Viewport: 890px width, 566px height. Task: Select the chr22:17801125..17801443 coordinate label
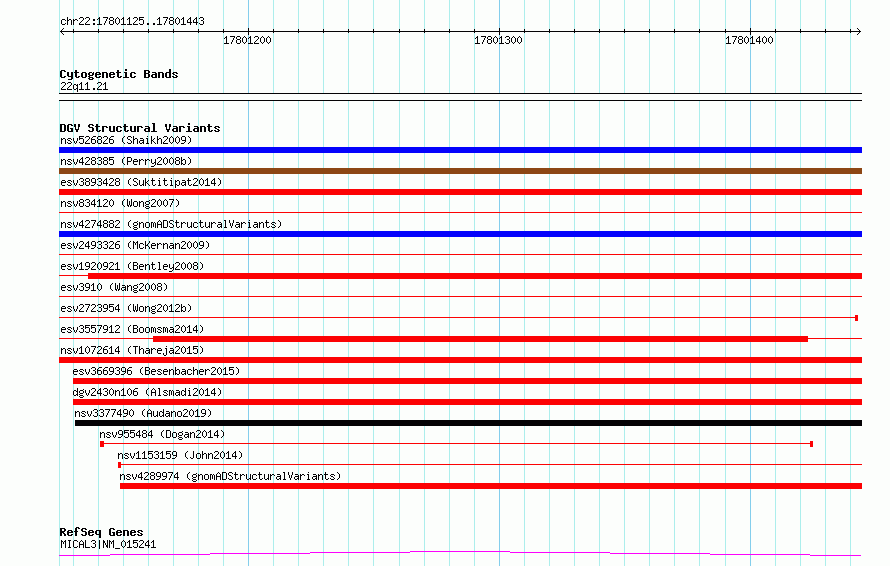click(x=132, y=22)
